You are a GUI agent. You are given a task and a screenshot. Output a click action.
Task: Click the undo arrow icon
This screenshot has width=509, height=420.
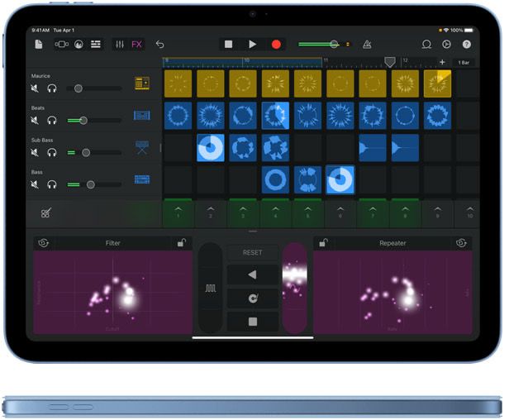point(159,44)
